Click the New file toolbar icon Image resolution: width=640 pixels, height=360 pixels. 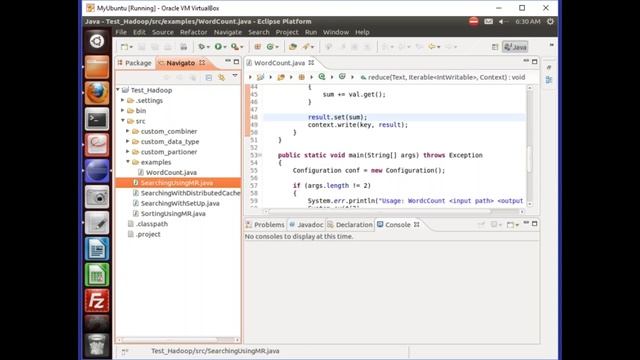[x=124, y=47]
